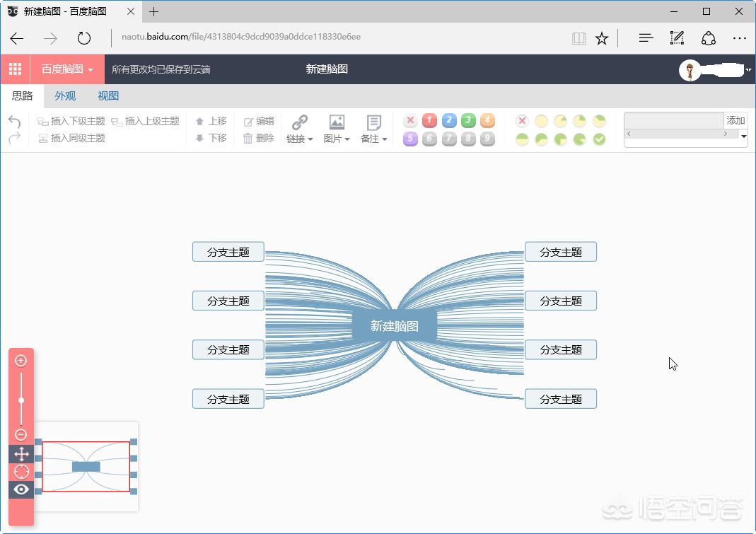
Task: Toggle the drag-canvas hand mode
Action: click(x=21, y=453)
